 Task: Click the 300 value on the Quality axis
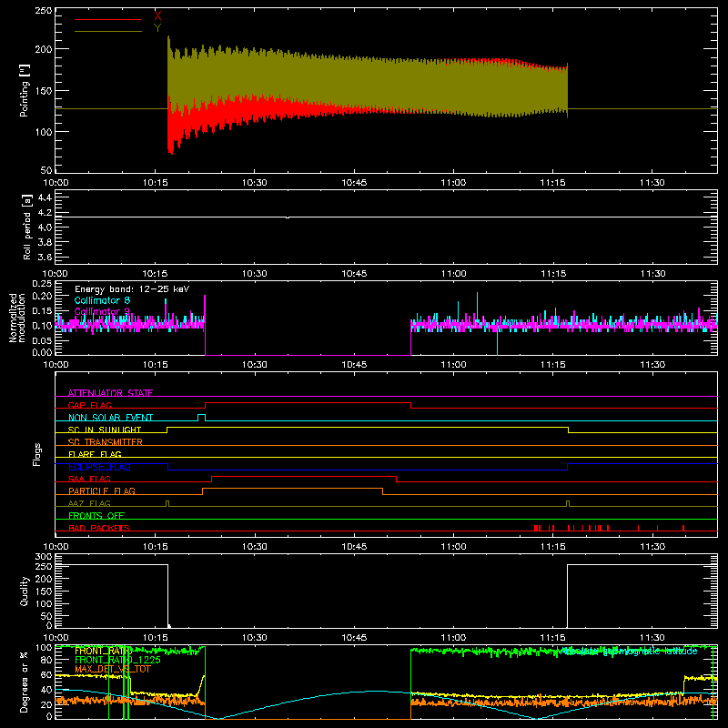point(43,557)
